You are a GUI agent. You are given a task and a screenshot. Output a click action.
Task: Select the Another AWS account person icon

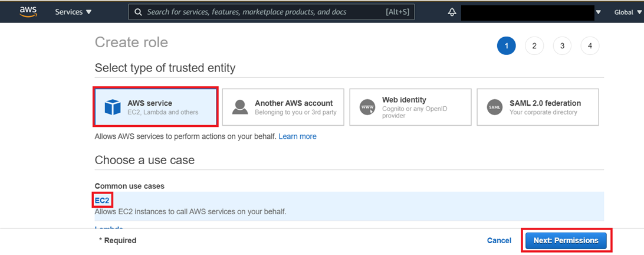coord(240,107)
